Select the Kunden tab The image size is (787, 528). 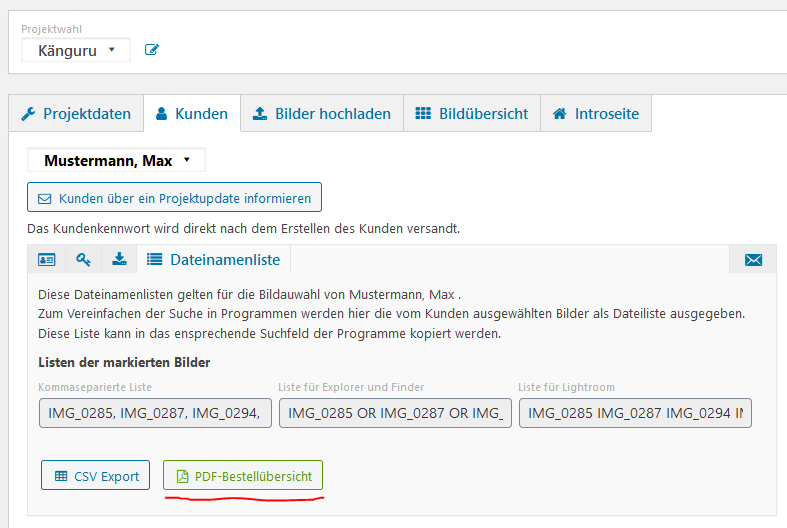click(192, 114)
